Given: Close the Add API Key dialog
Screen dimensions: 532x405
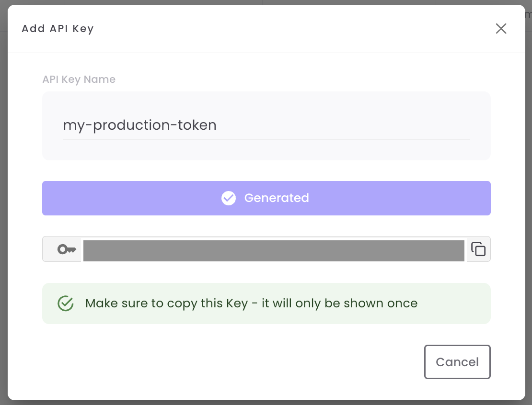Looking at the screenshot, I should [501, 29].
